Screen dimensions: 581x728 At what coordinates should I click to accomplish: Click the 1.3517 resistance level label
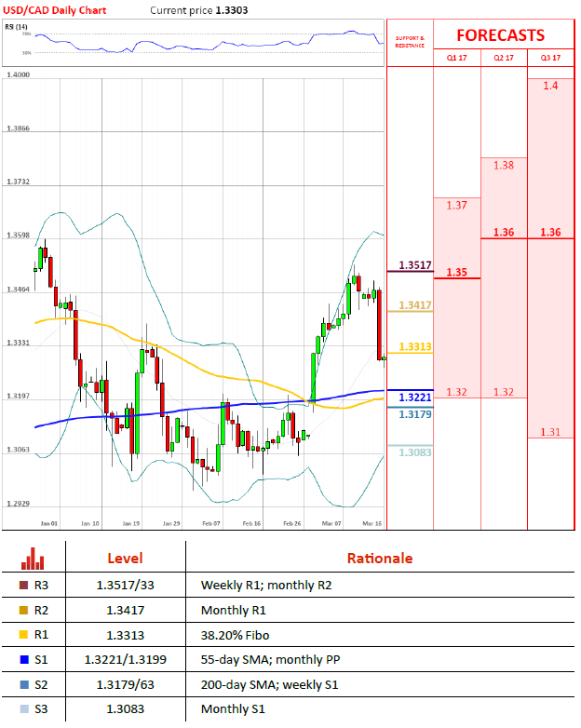(415, 265)
